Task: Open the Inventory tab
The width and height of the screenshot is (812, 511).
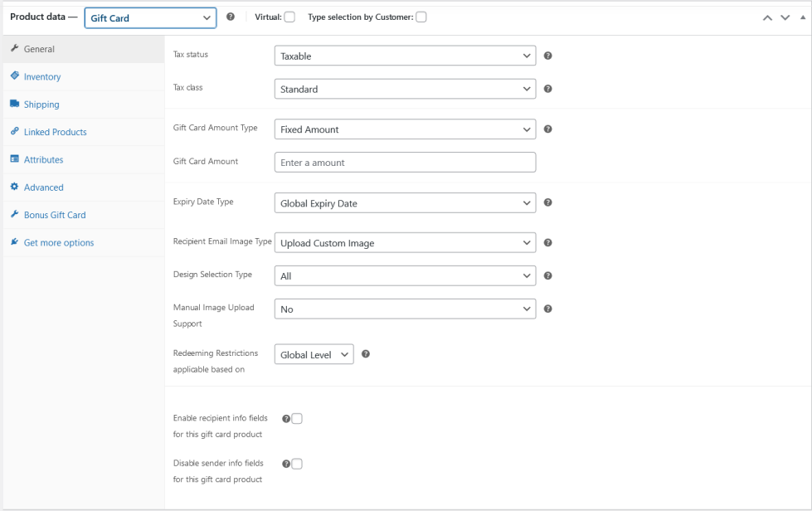Action: pyautogui.click(x=42, y=77)
